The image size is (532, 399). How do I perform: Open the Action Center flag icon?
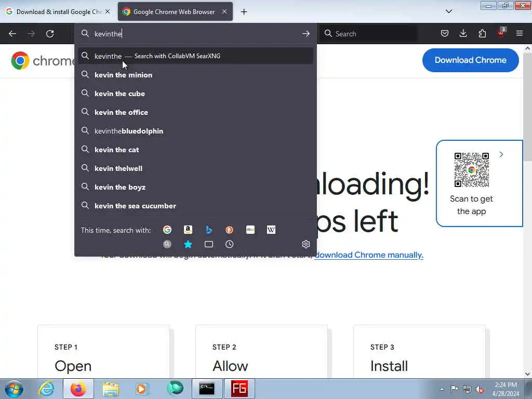point(454,389)
